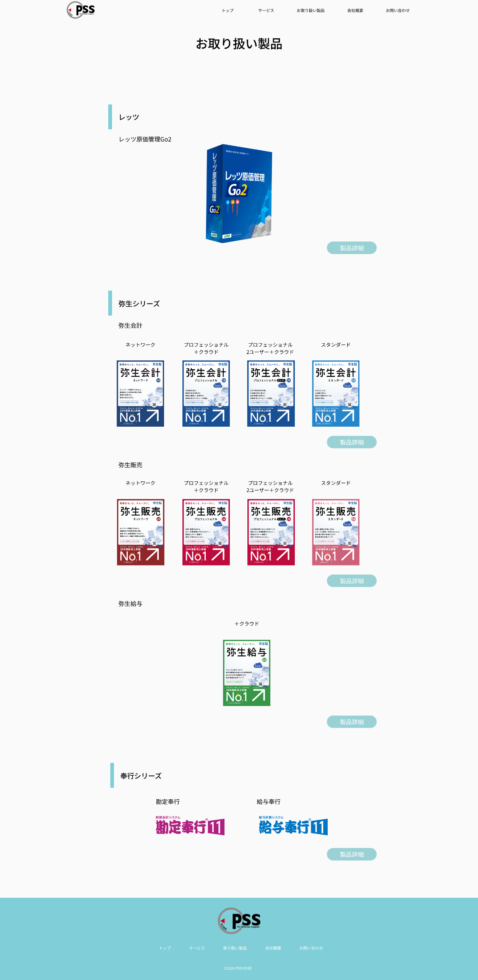
Task: Click the PSS logo in the footer
Action: point(239,921)
